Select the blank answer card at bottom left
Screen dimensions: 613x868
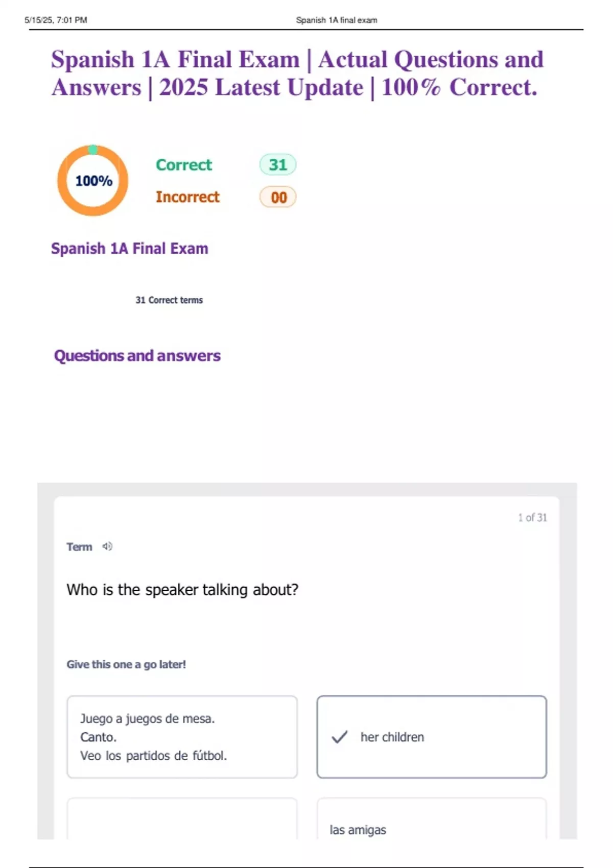pos(182,819)
